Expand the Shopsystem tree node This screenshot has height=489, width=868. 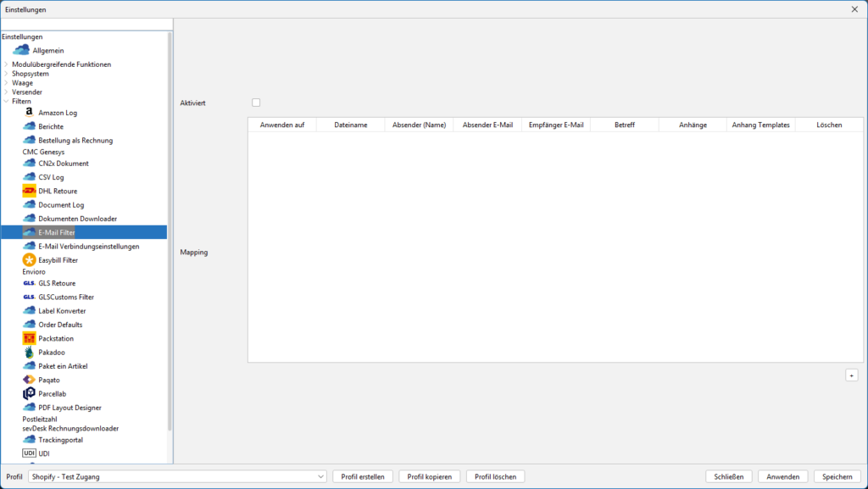(6, 74)
